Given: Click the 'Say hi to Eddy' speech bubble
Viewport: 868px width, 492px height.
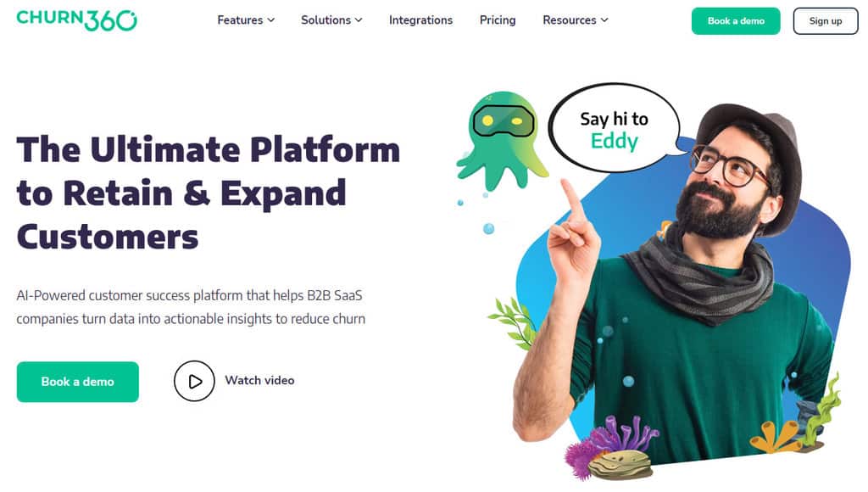Looking at the screenshot, I should coord(615,129).
